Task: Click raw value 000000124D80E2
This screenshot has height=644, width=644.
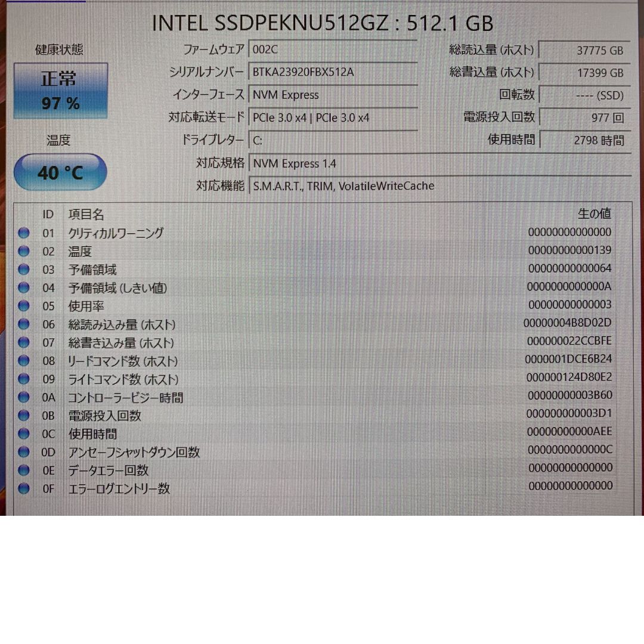Action: click(x=569, y=377)
